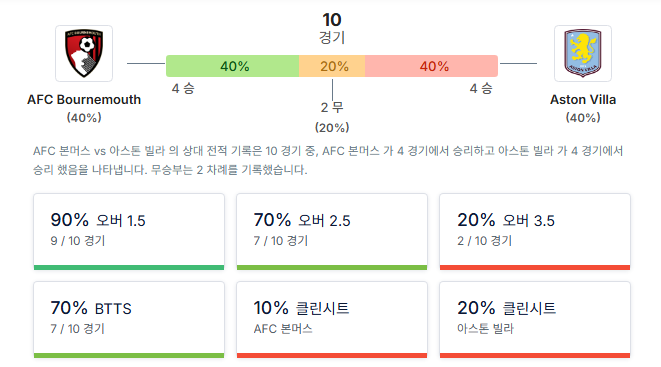Select the 90% 오버 1.5 stat card
This screenshot has height=367, width=661.
pyautogui.click(x=129, y=232)
